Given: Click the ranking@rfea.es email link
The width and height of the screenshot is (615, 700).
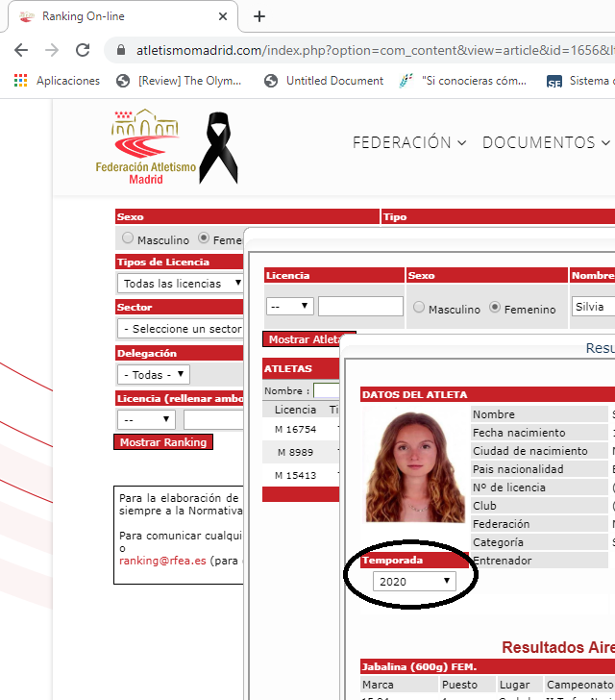Looking at the screenshot, I should pos(162,561).
